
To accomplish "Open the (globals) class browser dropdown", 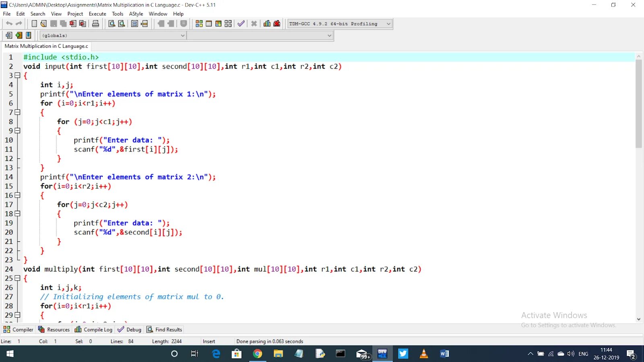I will click(x=113, y=35).
